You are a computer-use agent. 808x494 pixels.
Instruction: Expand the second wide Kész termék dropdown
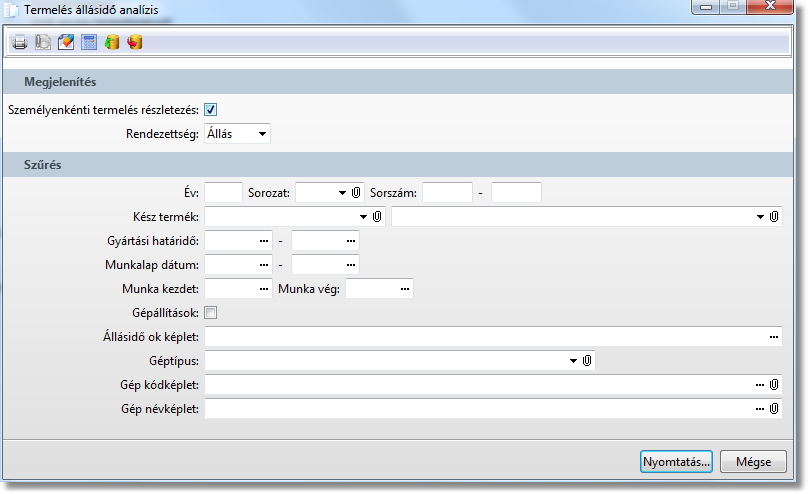coord(760,217)
